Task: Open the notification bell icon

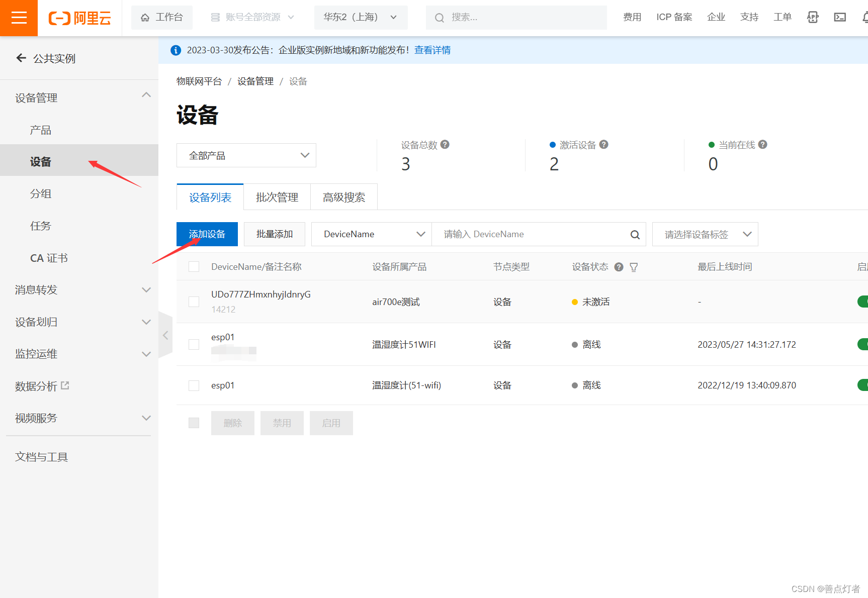Action: click(865, 17)
